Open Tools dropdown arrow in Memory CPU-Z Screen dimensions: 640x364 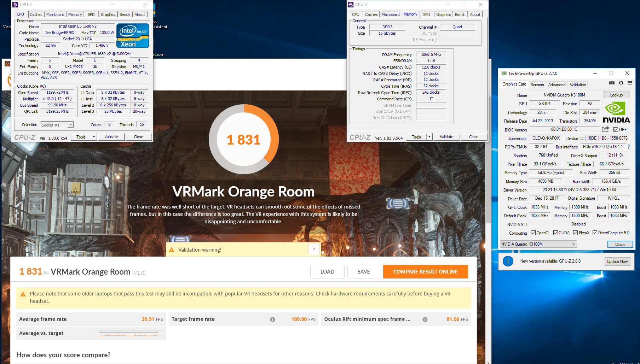pyautogui.click(x=429, y=137)
